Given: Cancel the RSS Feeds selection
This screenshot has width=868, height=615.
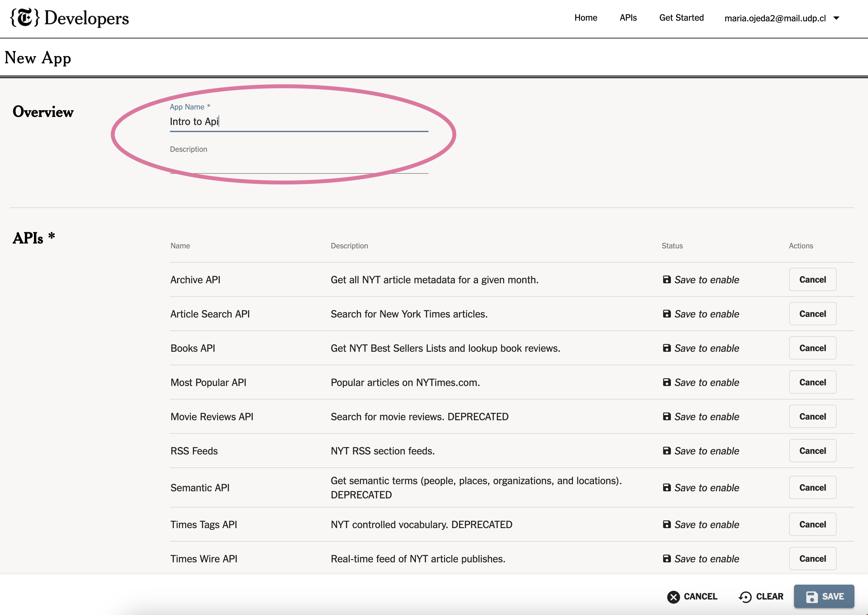Looking at the screenshot, I should pyautogui.click(x=813, y=451).
